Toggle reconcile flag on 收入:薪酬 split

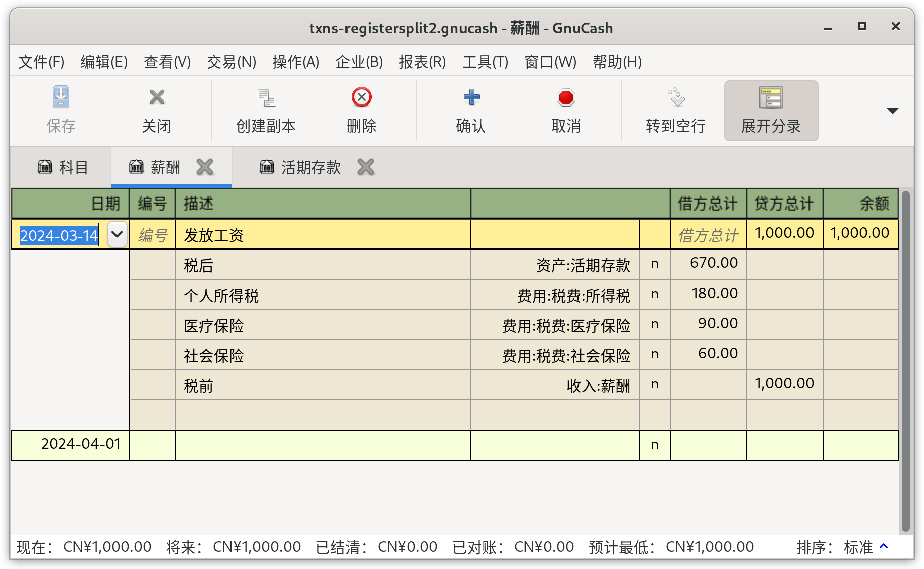654,385
